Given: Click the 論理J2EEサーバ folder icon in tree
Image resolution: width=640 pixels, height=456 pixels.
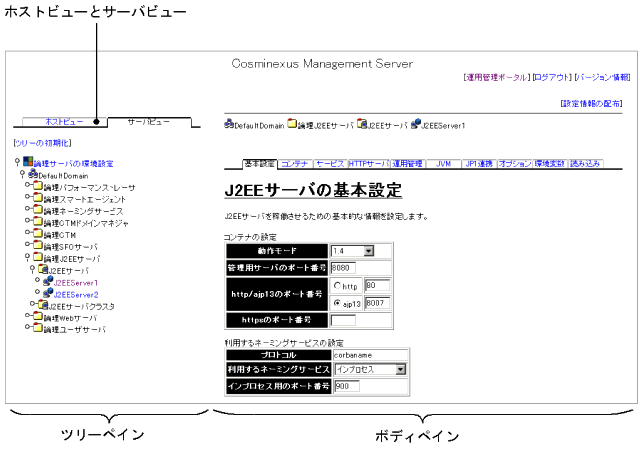Looking at the screenshot, I should click(38, 257).
